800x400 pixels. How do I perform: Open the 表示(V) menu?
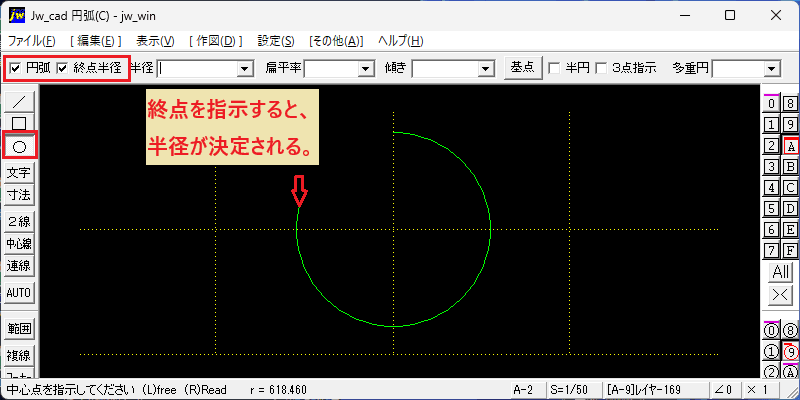point(156,41)
